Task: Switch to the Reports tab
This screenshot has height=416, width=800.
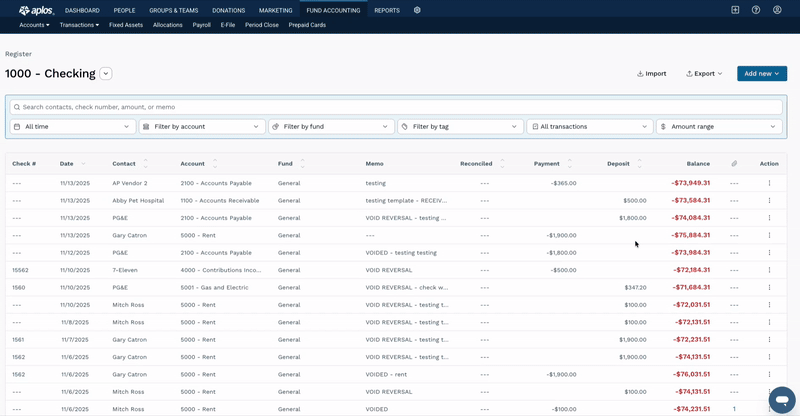Action: tap(387, 10)
